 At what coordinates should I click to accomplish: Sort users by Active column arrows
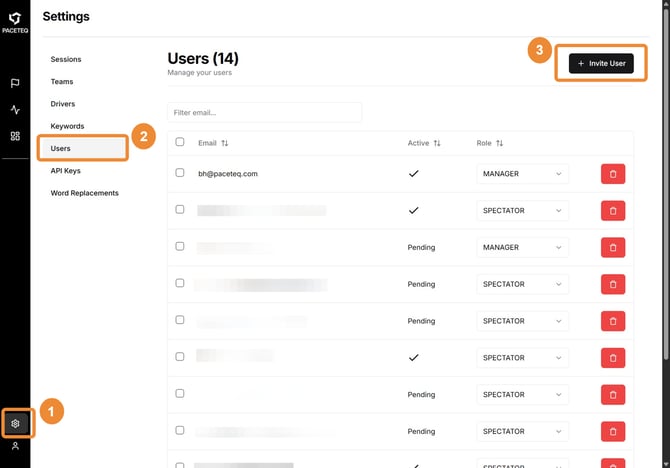(437, 143)
